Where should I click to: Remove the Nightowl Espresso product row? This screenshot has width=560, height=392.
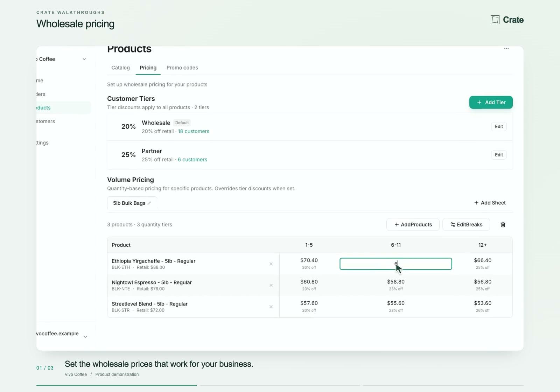[271, 285]
